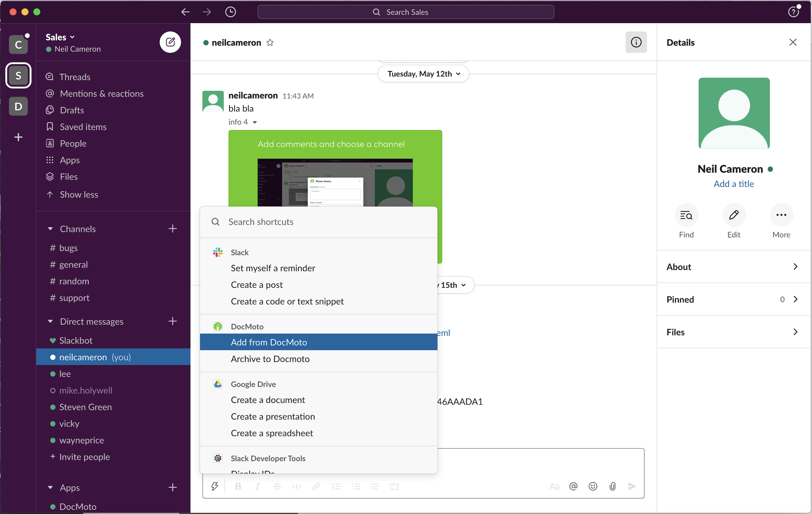This screenshot has height=514, width=812.
Task: Close the Details panel
Action: pyautogui.click(x=793, y=42)
